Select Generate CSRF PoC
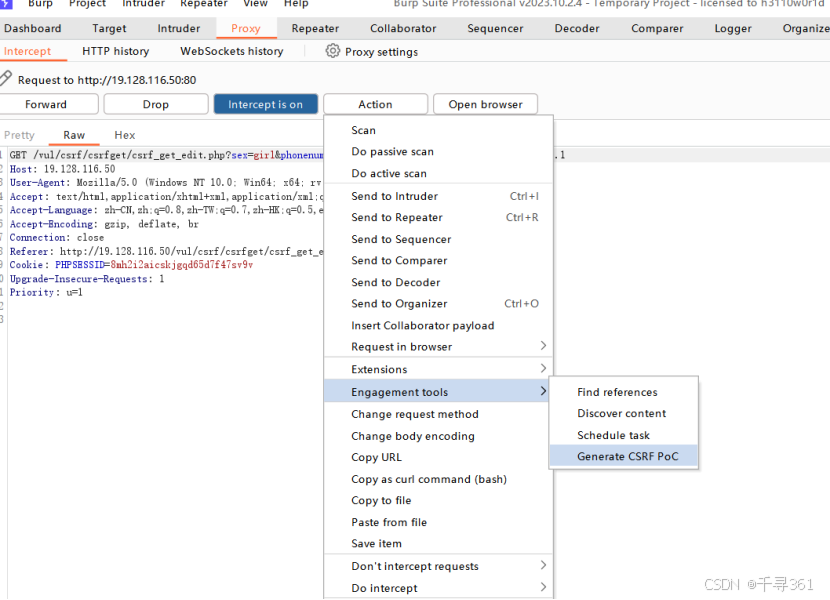Image resolution: width=830 pixels, height=600 pixels. click(624, 456)
